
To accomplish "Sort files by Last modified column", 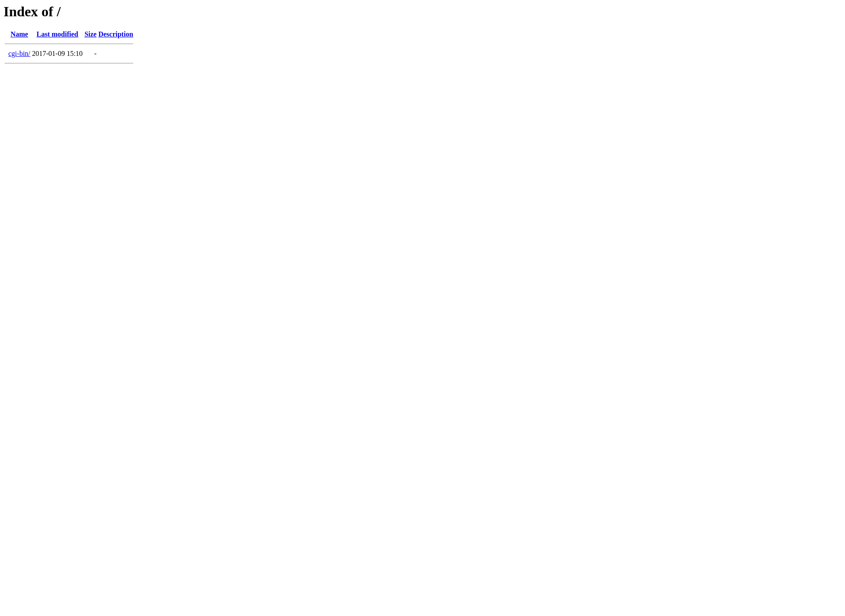I will coord(57,34).
